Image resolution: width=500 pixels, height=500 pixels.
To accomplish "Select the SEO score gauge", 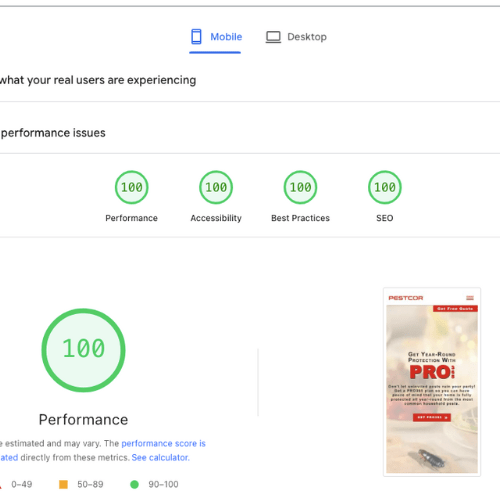I will point(385,187).
